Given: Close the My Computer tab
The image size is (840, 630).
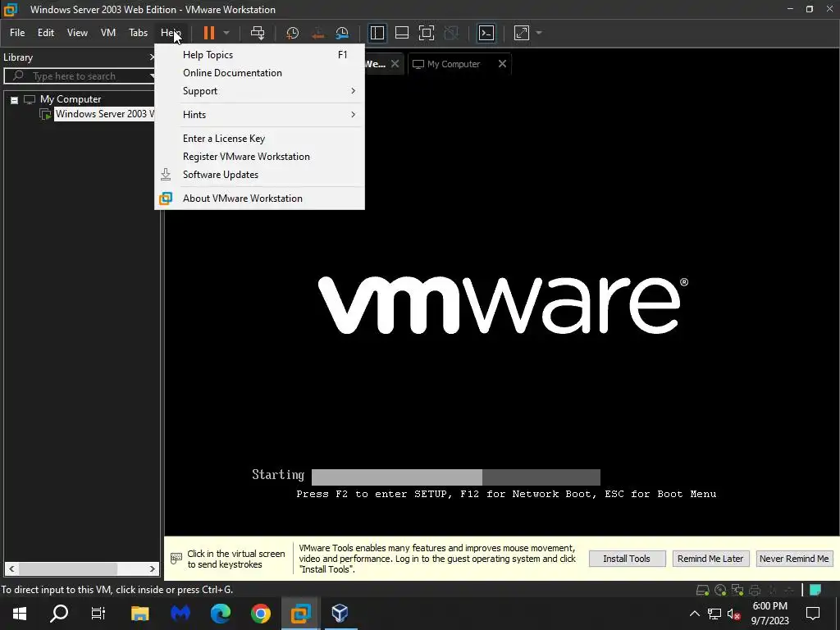Looking at the screenshot, I should pos(502,64).
